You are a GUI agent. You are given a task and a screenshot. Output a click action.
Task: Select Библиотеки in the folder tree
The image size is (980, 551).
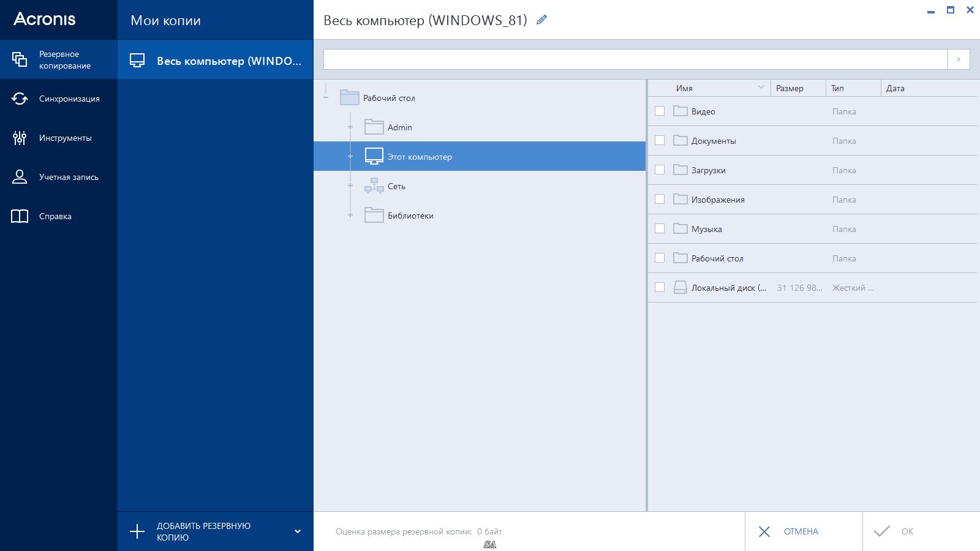(x=410, y=216)
